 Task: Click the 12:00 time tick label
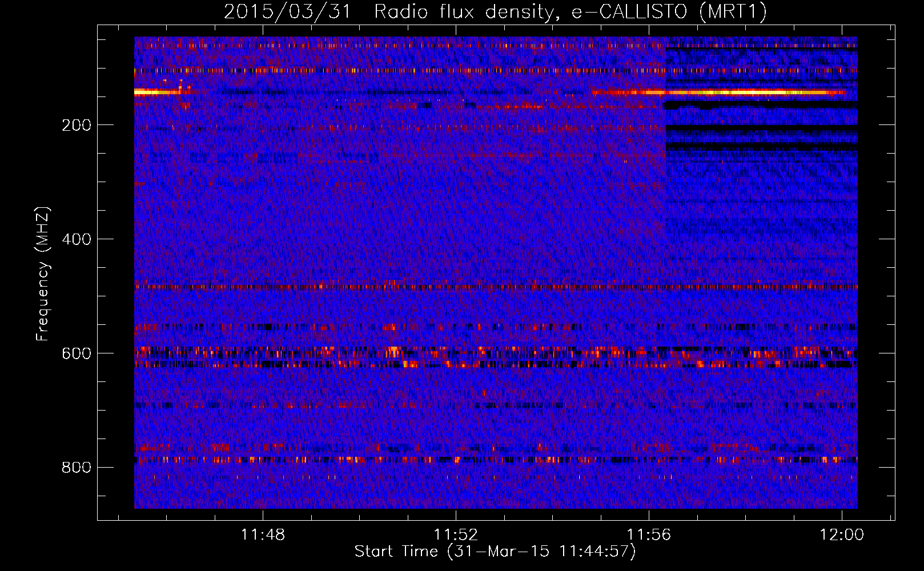tap(842, 535)
